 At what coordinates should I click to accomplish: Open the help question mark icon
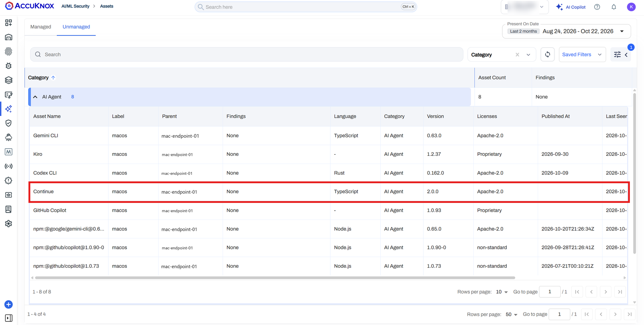point(597,7)
